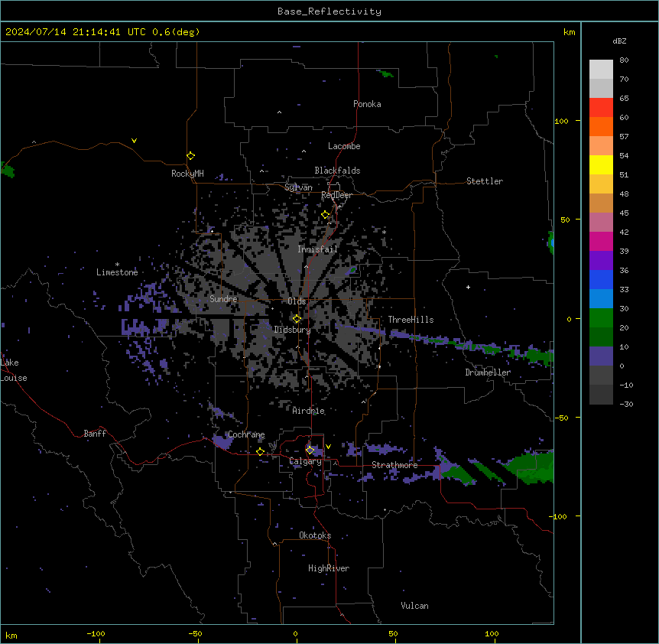Select the Stettler label
The image size is (659, 644).
(485, 181)
